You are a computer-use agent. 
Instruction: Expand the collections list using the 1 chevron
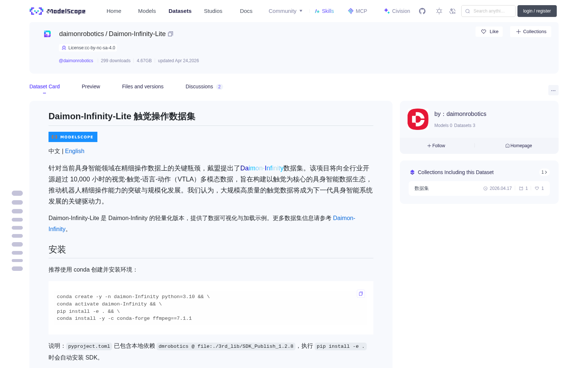pos(544,172)
